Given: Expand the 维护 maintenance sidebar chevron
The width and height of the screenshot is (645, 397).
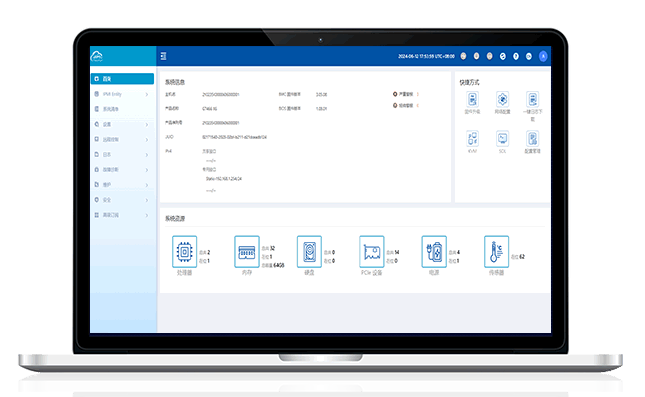Looking at the screenshot, I should tap(147, 185).
